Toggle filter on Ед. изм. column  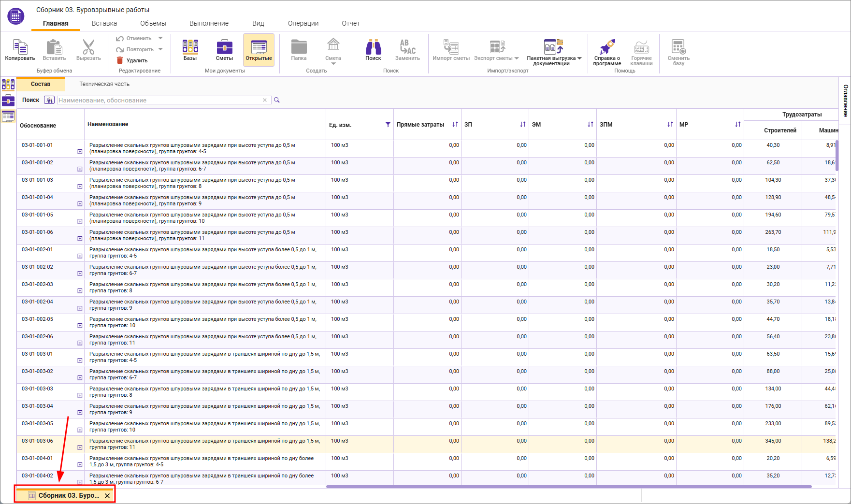(388, 125)
